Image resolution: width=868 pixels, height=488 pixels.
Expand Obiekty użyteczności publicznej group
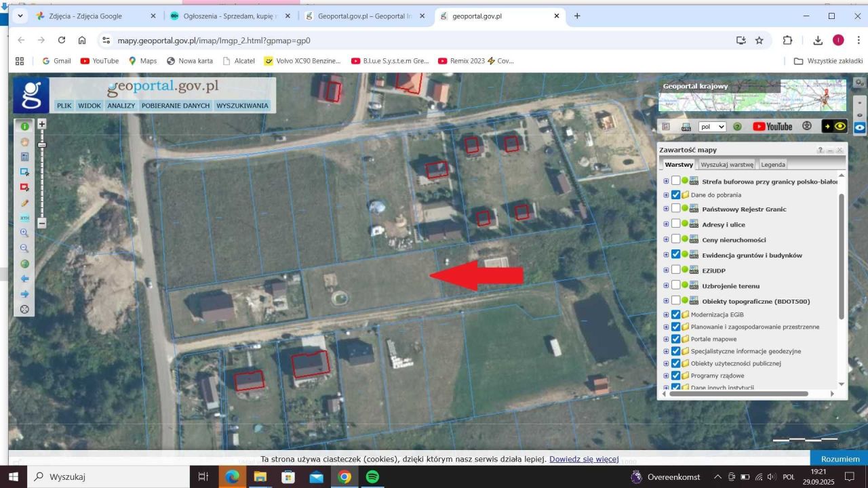[x=666, y=363]
